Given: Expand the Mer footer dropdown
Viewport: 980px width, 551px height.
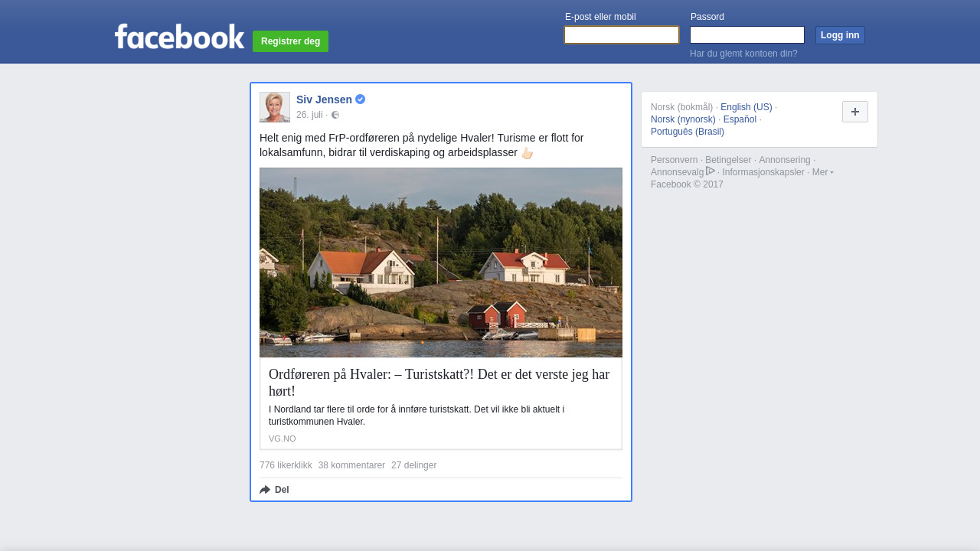Looking at the screenshot, I should (822, 172).
